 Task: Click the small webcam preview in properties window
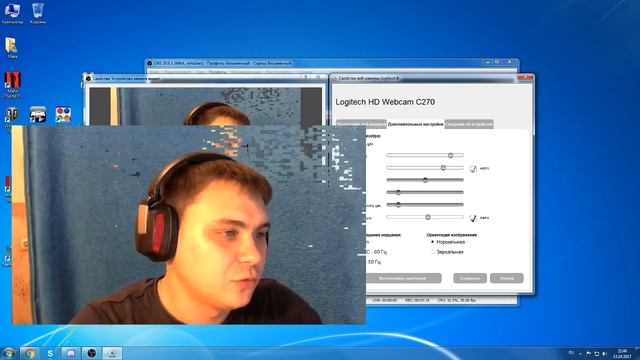(206, 106)
